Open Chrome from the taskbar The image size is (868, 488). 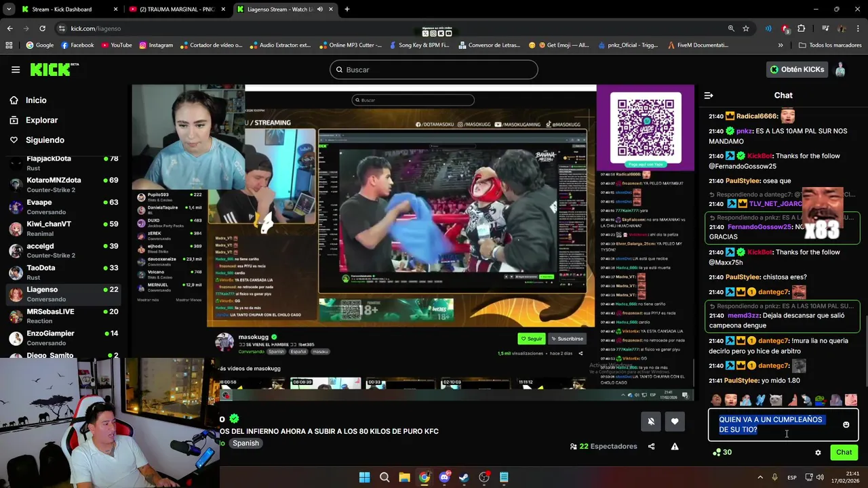coord(425,477)
